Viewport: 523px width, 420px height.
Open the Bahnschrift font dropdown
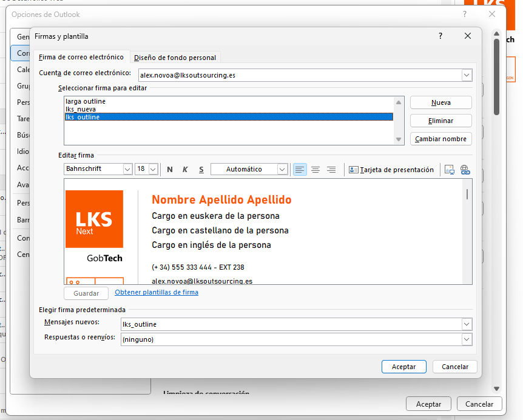pos(127,169)
